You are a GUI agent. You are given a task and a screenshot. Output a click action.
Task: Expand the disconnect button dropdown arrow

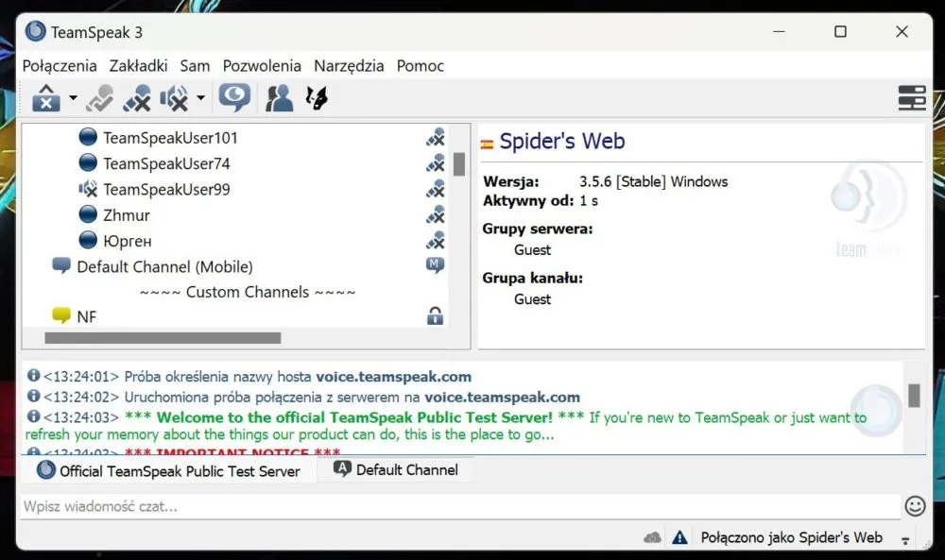(73, 97)
